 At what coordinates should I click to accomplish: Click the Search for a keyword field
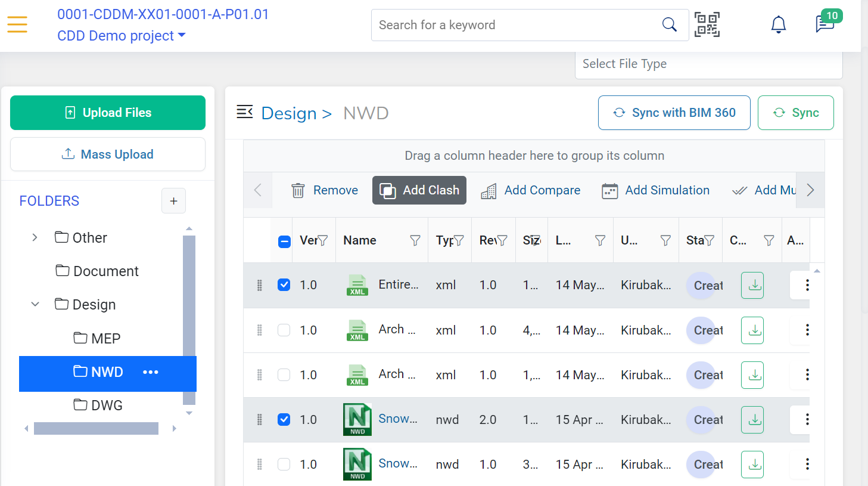(515, 25)
